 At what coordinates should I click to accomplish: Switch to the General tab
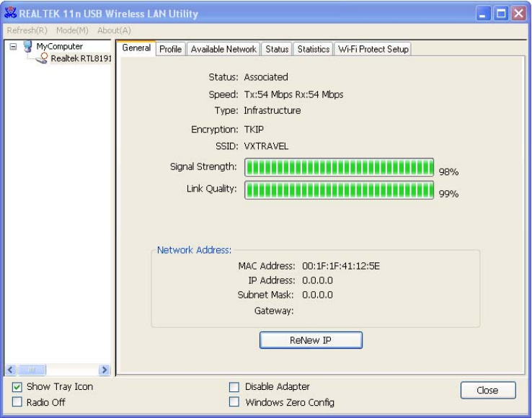coord(136,48)
